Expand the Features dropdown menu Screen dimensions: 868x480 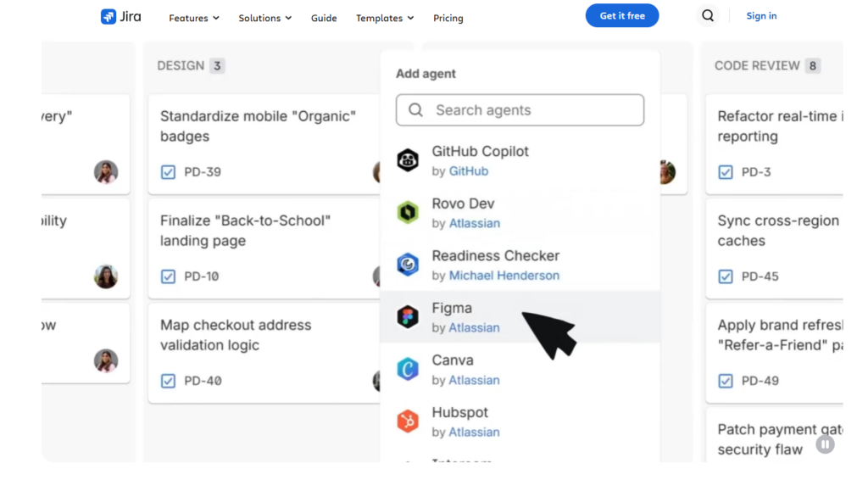[x=194, y=19]
